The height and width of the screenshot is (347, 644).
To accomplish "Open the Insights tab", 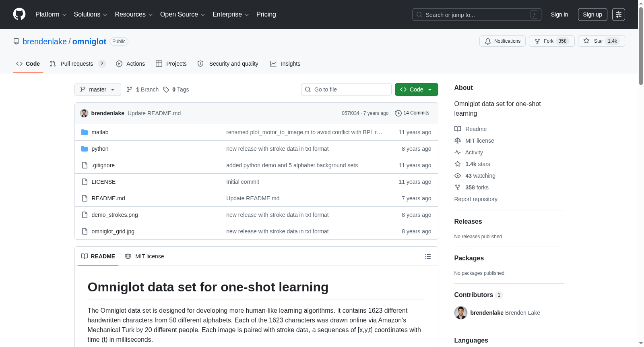I will [x=285, y=64].
